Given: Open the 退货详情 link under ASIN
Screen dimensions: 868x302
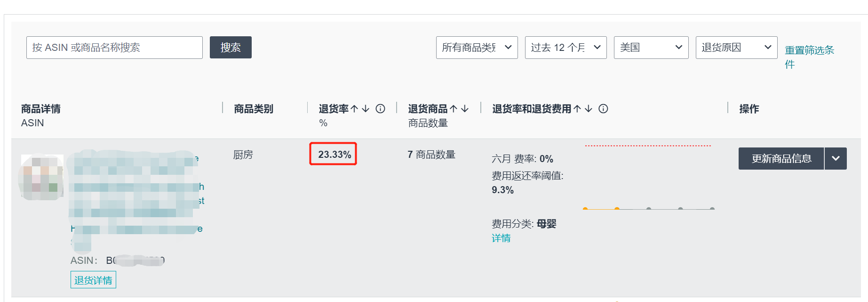Looking at the screenshot, I should pos(93,280).
